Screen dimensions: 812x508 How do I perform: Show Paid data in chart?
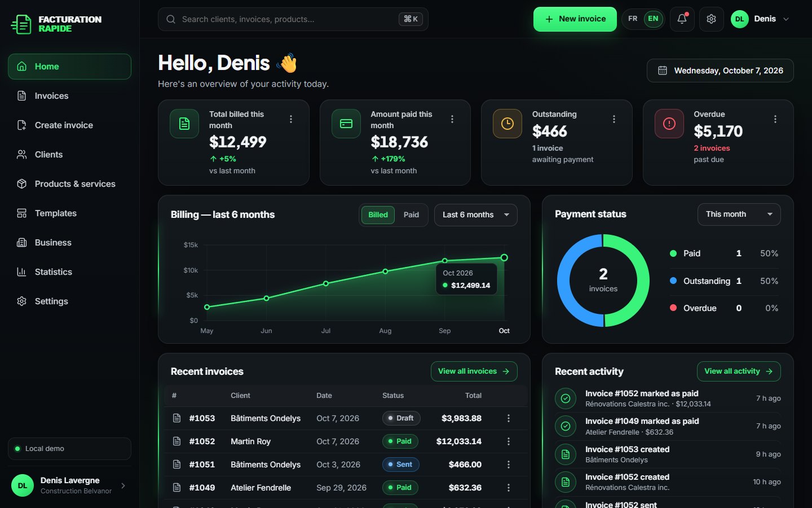(411, 215)
